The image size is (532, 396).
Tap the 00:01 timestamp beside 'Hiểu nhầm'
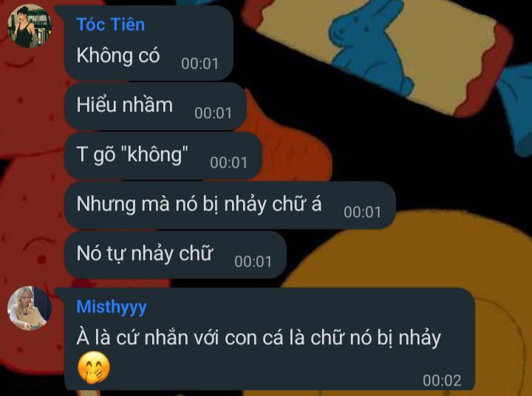pyautogui.click(x=214, y=113)
